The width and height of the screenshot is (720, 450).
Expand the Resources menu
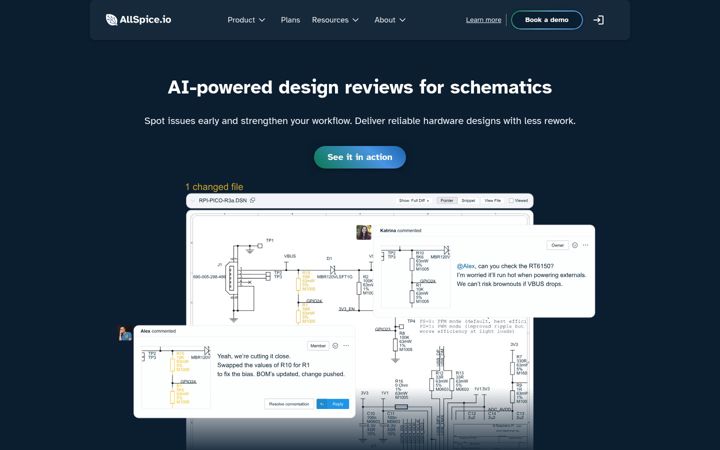click(x=335, y=20)
